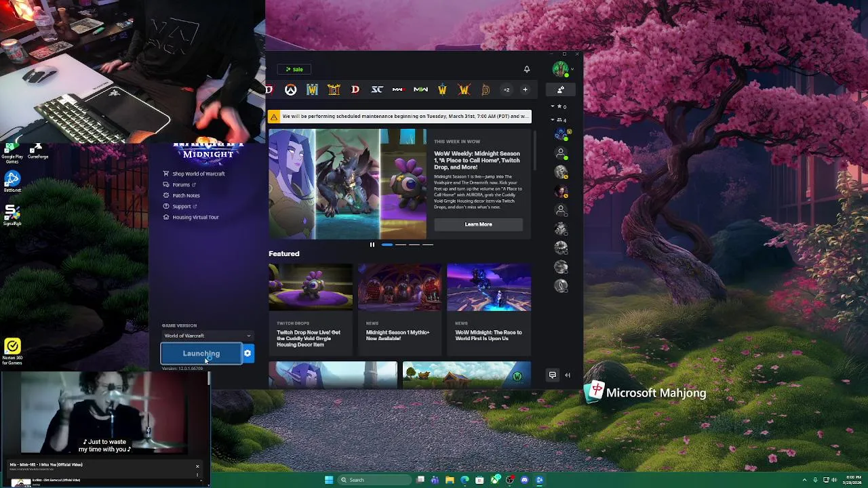Screen dimensions: 868x488
Task: Click the WoW Weekly article headline
Action: pyautogui.click(x=477, y=160)
